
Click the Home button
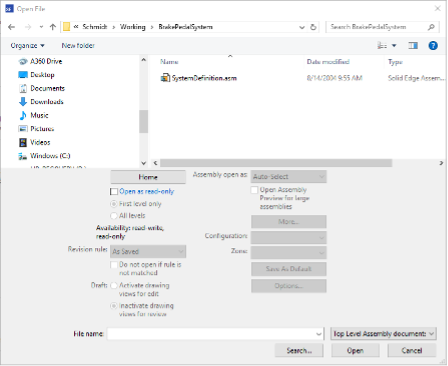[x=148, y=177]
